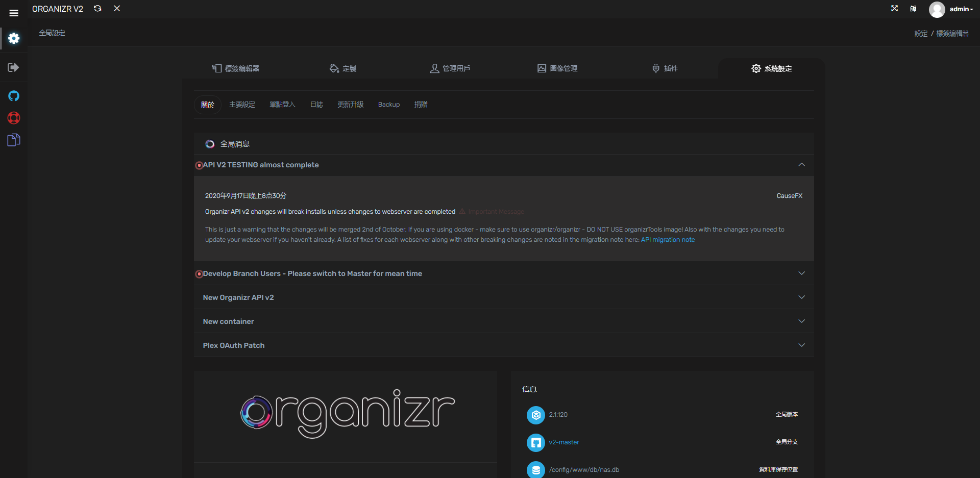
Task: Switch to the 標簽編輯器 tab
Action: pos(236,68)
